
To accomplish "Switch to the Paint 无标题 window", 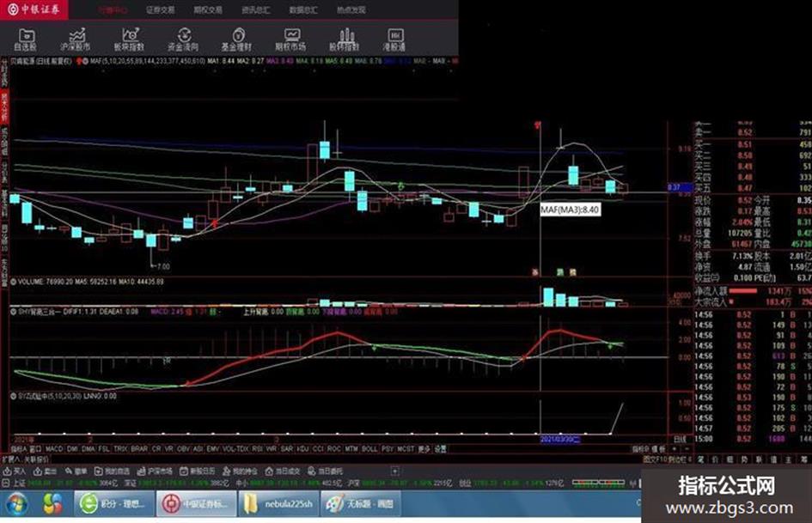I will pyautogui.click(x=361, y=504).
